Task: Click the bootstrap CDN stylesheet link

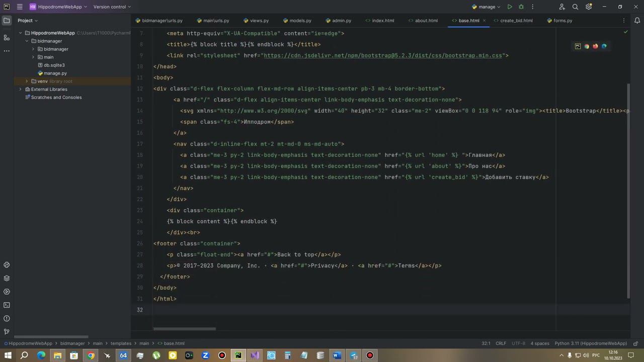Action: click(x=383, y=56)
